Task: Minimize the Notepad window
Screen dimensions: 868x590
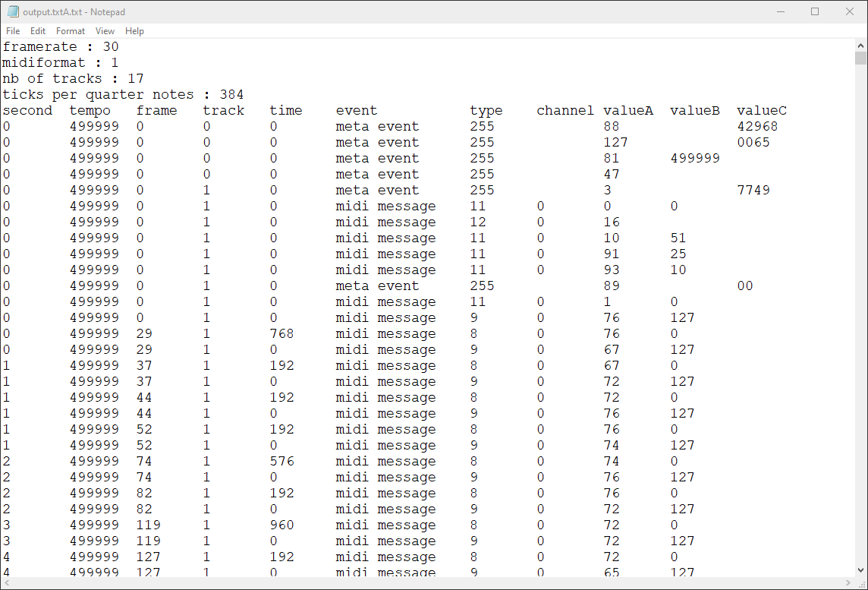Action: tap(781, 11)
